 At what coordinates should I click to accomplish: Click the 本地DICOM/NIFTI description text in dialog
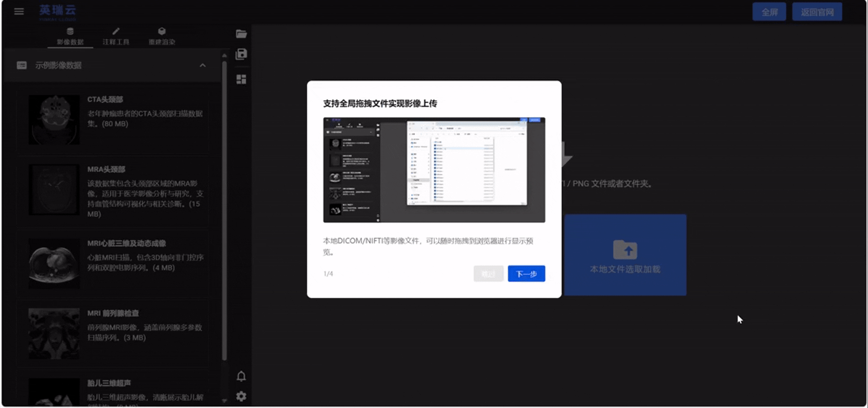(x=428, y=246)
